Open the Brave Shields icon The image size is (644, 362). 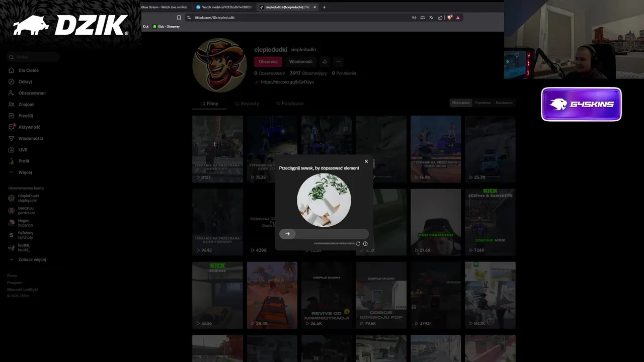(x=450, y=18)
